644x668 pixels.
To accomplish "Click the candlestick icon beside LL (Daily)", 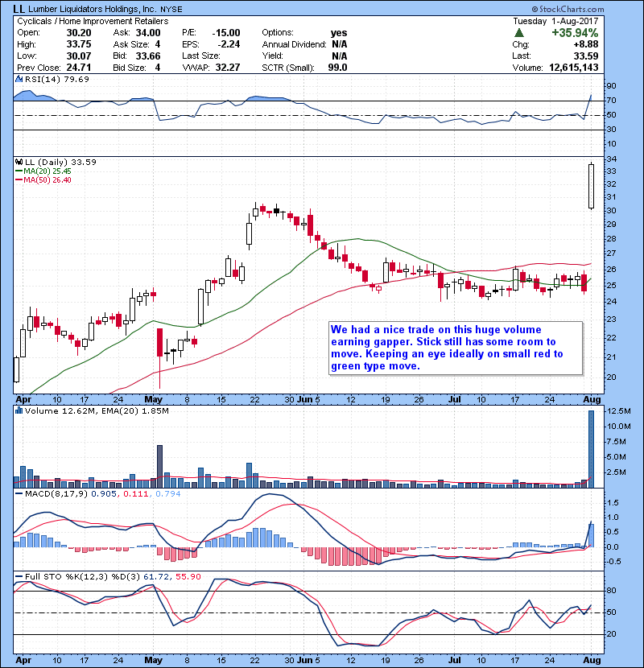I will tap(19, 162).
